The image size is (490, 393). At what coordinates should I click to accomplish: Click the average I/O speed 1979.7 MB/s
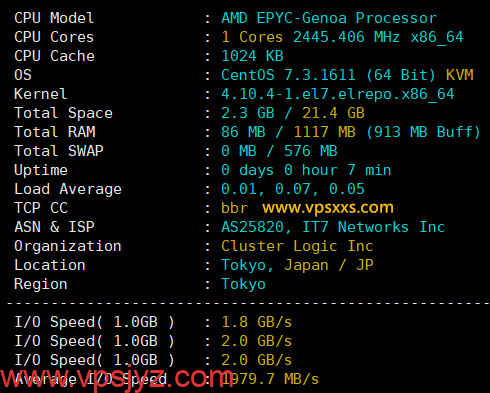click(x=270, y=379)
